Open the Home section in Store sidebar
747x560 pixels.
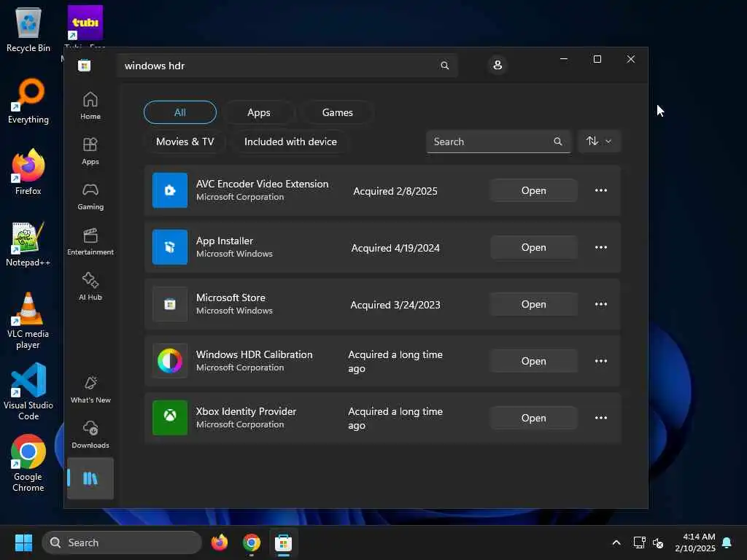pyautogui.click(x=90, y=106)
